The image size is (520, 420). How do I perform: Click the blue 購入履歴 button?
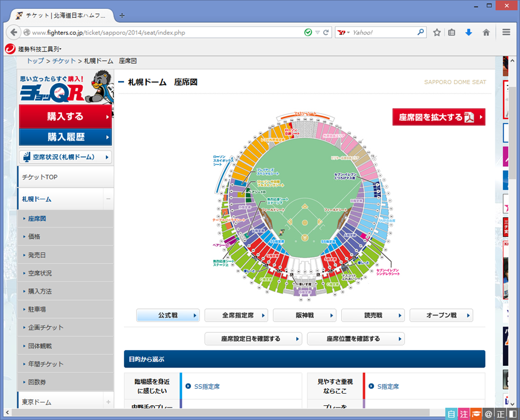(65, 137)
